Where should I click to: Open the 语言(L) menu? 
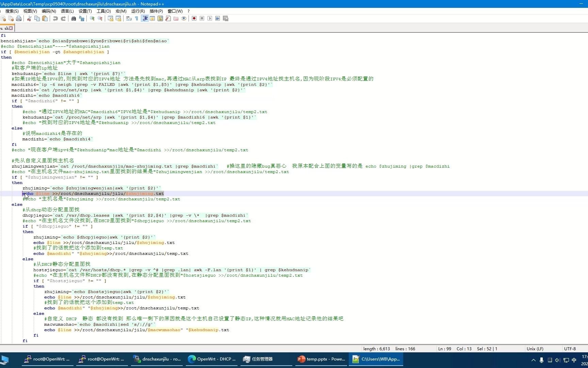[67, 11]
